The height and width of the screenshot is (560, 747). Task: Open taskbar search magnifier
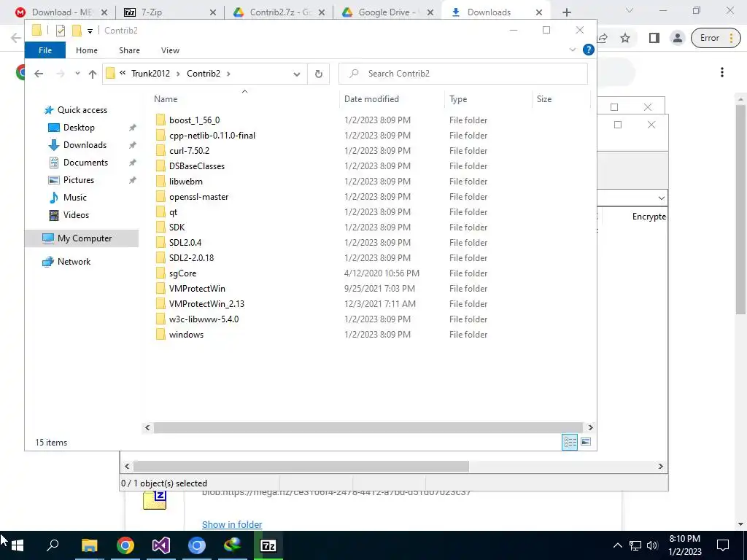point(53,545)
